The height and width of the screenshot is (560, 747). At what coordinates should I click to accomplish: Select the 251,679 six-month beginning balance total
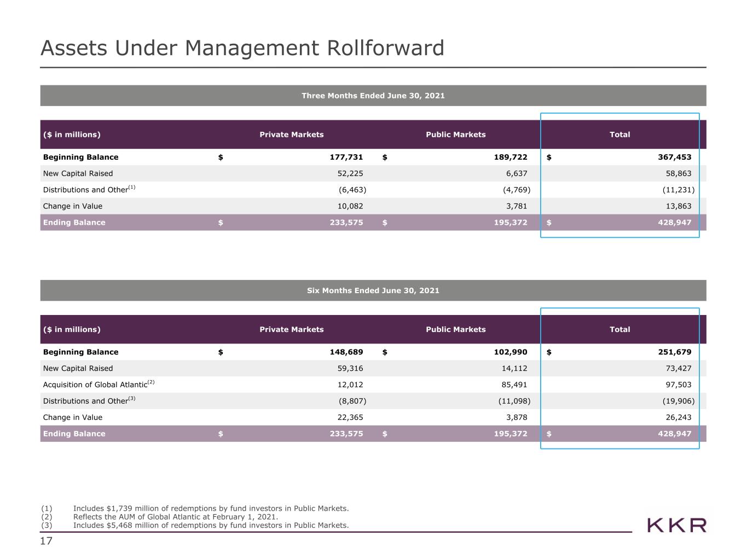[x=675, y=352]
